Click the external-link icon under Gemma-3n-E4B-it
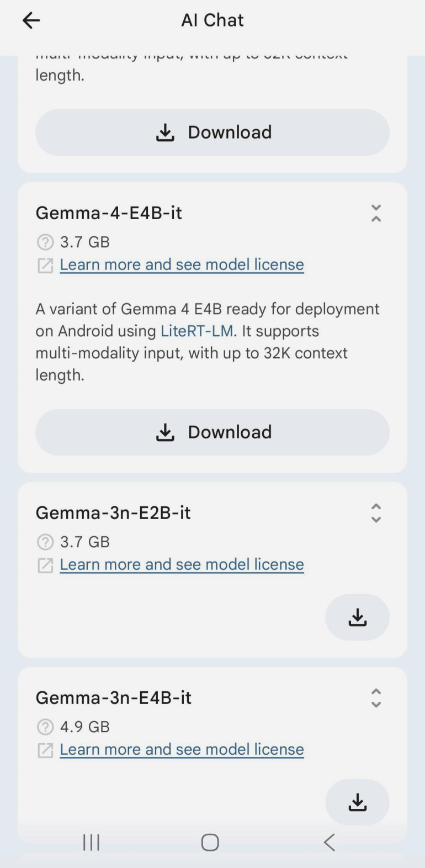This screenshot has height=868, width=425. point(45,750)
